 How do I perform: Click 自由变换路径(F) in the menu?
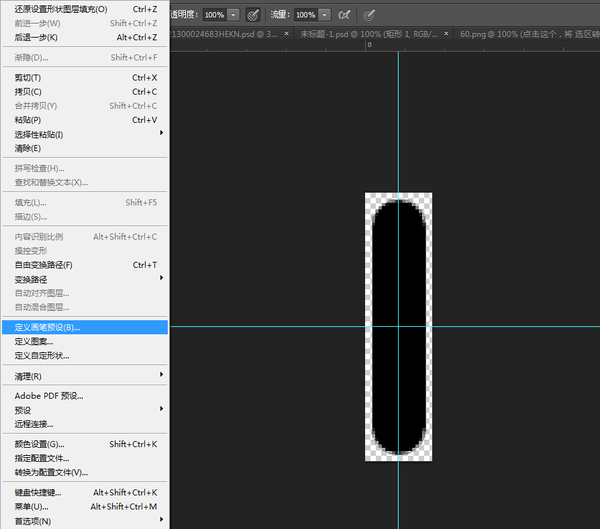tap(43, 265)
